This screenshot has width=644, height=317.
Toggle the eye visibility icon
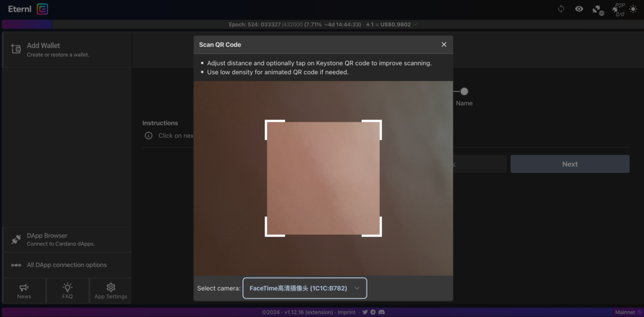(579, 9)
